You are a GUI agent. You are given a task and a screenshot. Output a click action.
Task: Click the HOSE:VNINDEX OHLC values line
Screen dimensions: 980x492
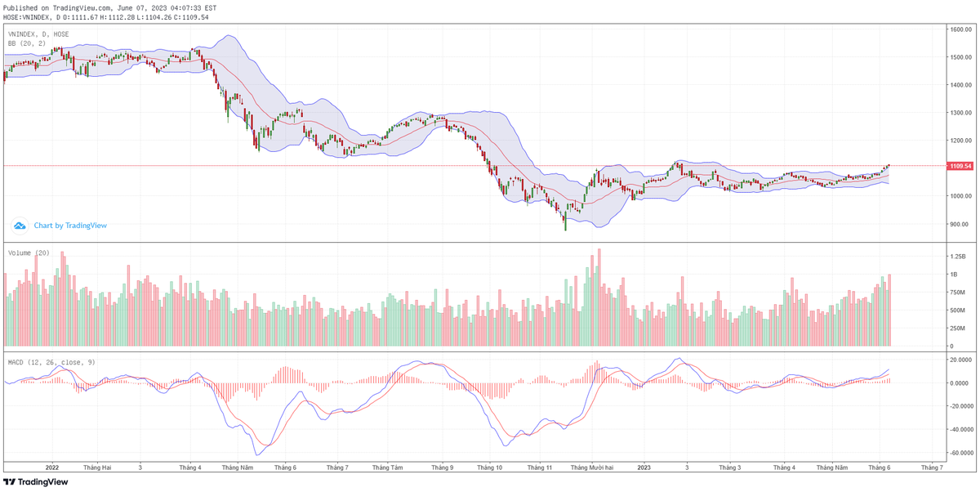(106, 16)
